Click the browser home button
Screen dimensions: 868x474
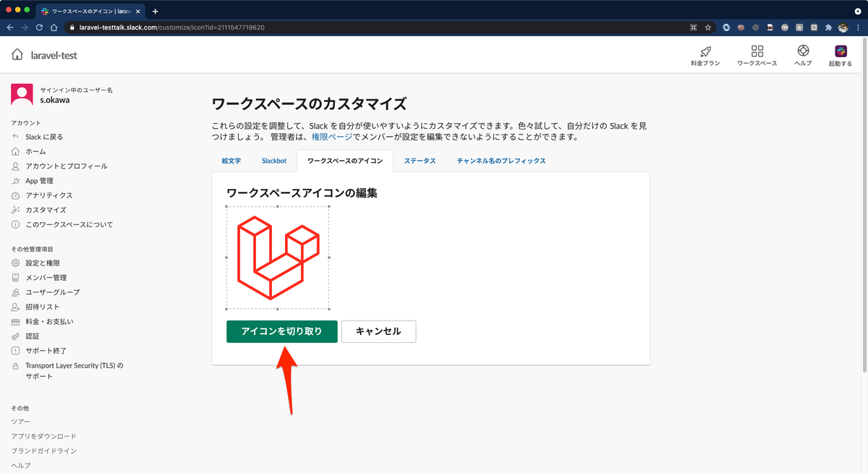(x=54, y=27)
